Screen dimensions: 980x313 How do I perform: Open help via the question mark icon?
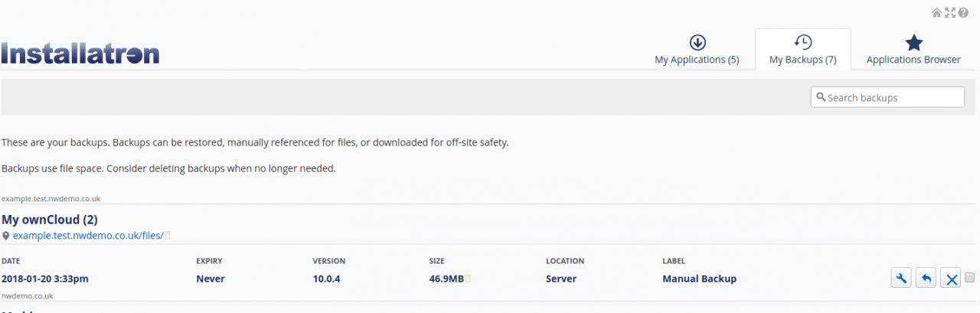point(963,13)
